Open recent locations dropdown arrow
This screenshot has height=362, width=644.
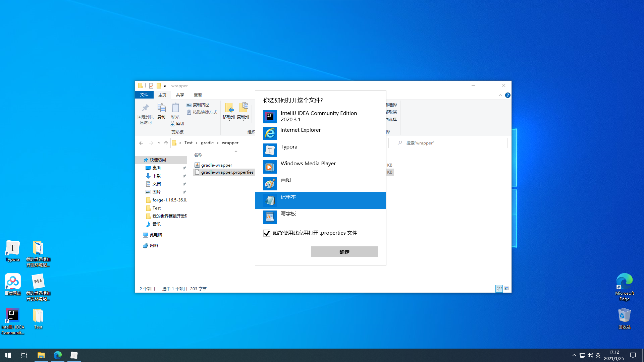coord(159,143)
